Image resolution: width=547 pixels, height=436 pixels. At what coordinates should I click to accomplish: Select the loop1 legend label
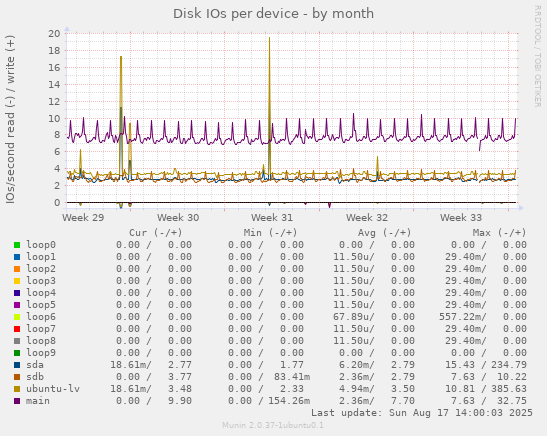pos(41,257)
